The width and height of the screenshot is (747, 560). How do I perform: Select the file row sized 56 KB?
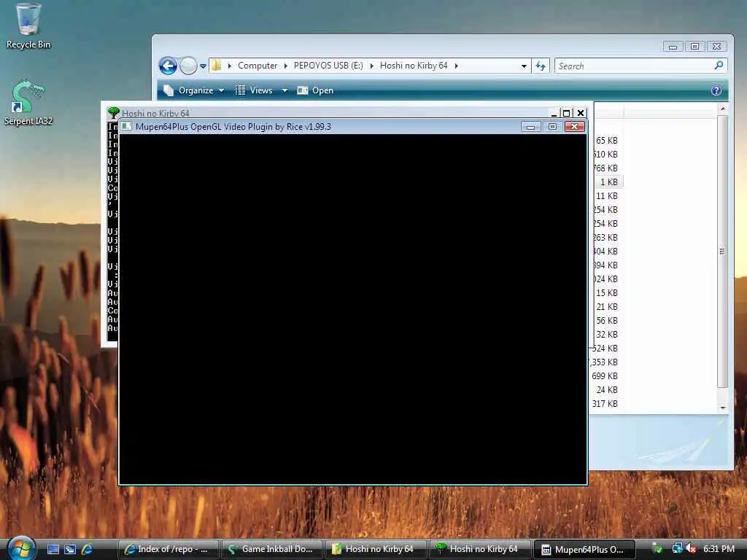pos(607,321)
